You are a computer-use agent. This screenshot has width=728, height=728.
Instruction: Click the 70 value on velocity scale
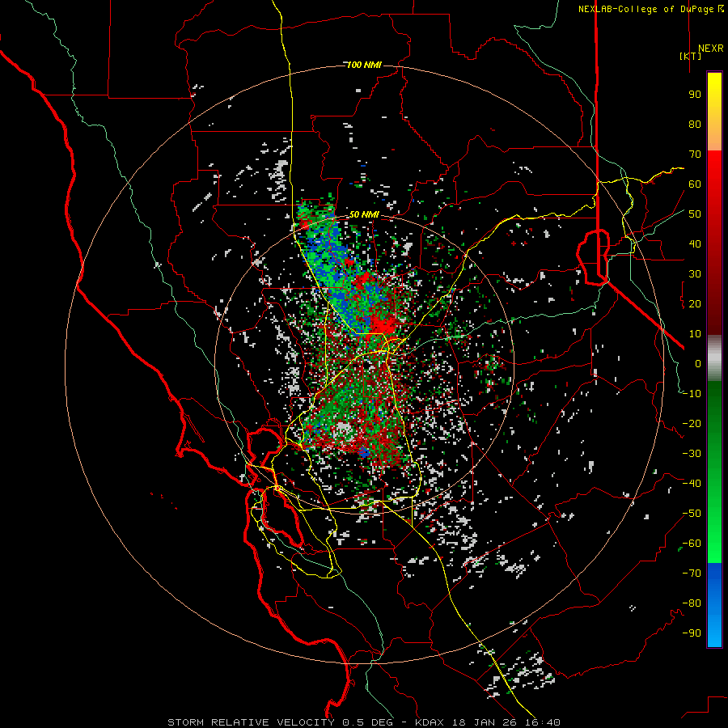(x=695, y=154)
